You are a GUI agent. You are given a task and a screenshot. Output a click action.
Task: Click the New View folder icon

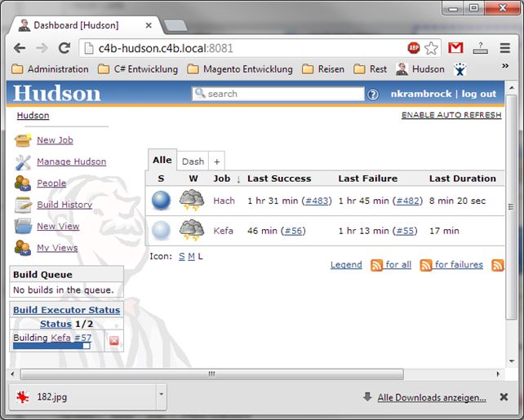(x=23, y=227)
